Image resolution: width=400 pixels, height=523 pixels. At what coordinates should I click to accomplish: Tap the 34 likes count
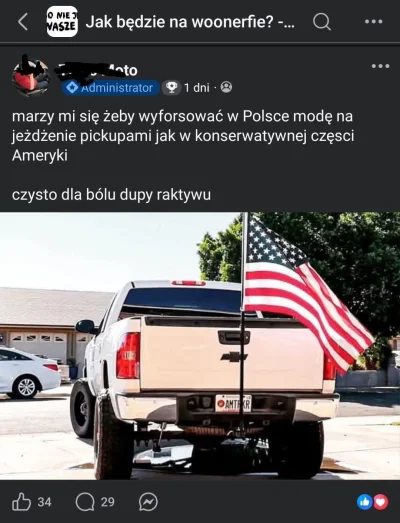coord(44,502)
